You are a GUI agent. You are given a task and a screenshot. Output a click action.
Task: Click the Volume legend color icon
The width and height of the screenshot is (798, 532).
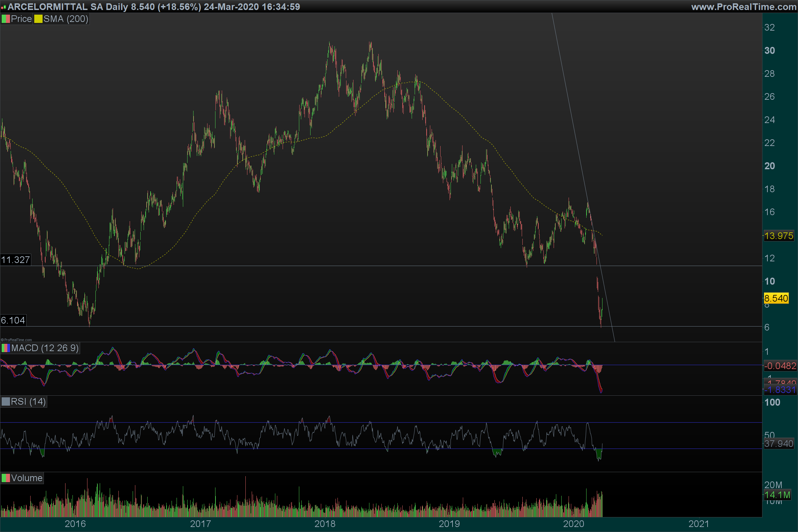pos(5,478)
